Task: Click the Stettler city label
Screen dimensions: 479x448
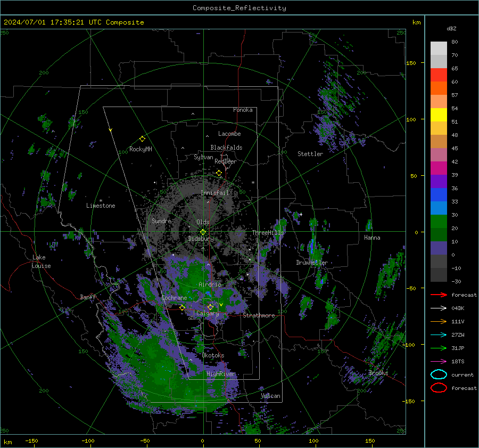Action: point(310,154)
